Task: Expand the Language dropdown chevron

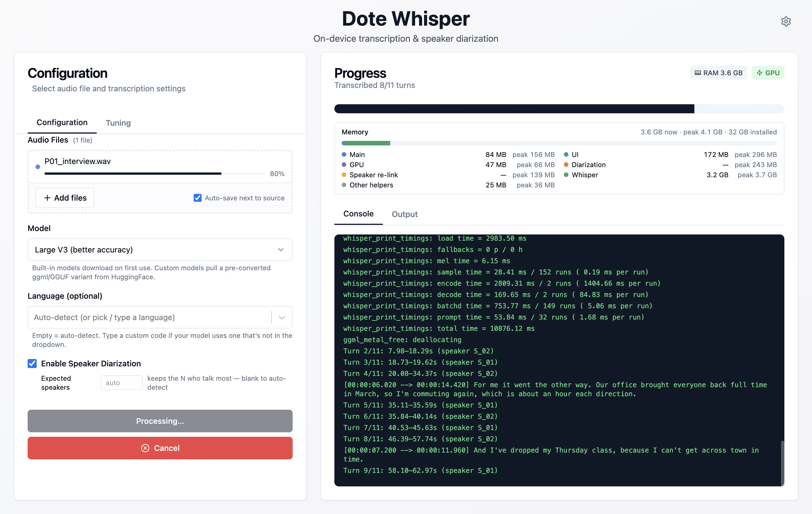Action: [x=282, y=318]
